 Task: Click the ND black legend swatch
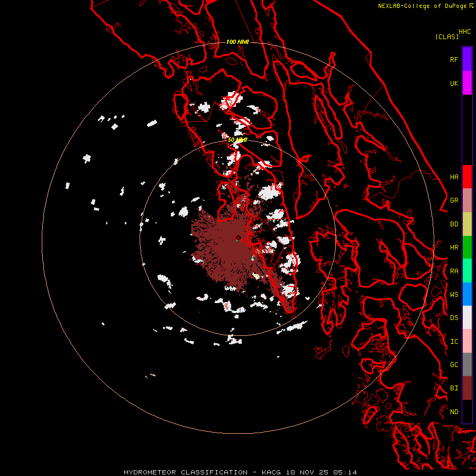(467, 411)
